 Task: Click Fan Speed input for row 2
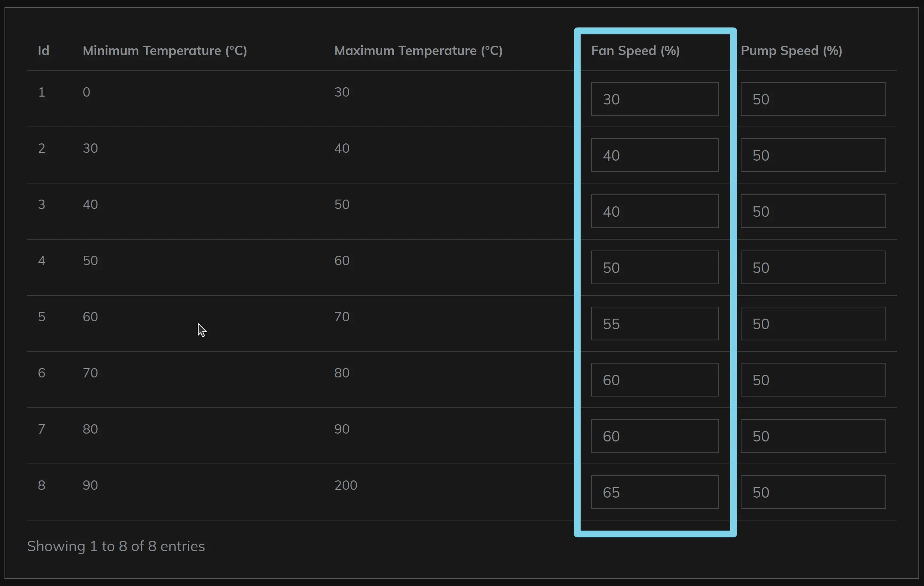[655, 155]
